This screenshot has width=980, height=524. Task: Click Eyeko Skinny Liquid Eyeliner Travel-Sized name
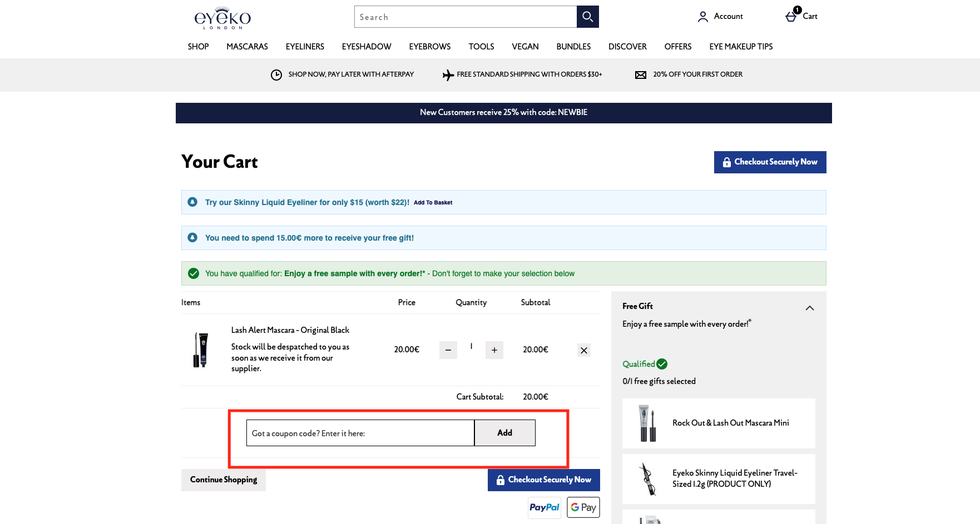[735, 478]
